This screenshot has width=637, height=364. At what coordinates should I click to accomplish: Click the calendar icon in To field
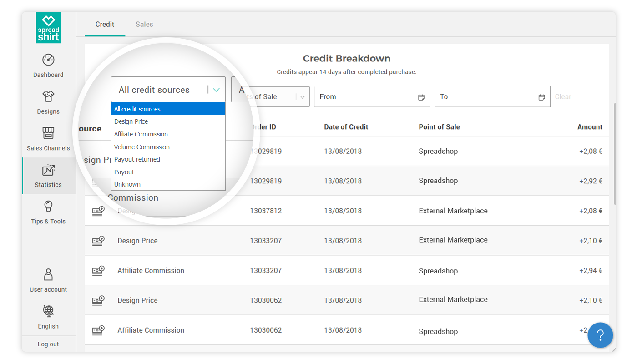coord(541,97)
